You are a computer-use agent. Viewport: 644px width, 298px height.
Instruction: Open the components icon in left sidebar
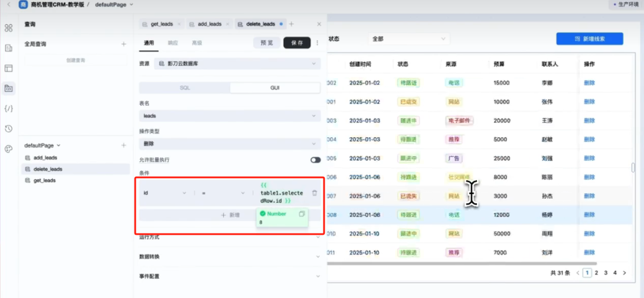[x=8, y=28]
